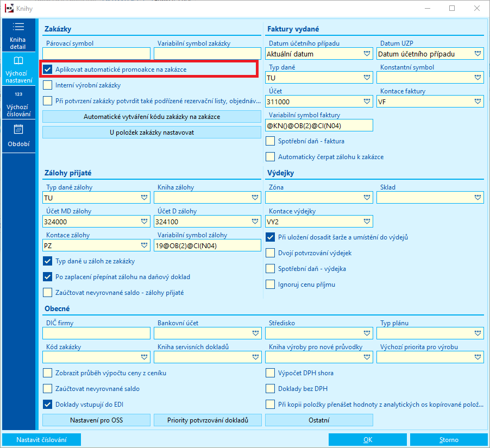The height and width of the screenshot is (448, 490).
Task: Edit the Variabilní symbol faktury field
Action: pos(319,125)
